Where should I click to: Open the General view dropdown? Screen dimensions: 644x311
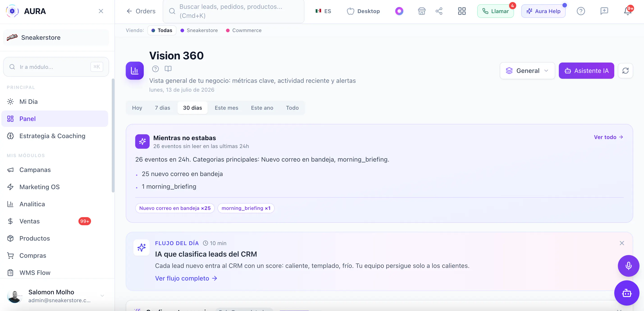tap(527, 71)
